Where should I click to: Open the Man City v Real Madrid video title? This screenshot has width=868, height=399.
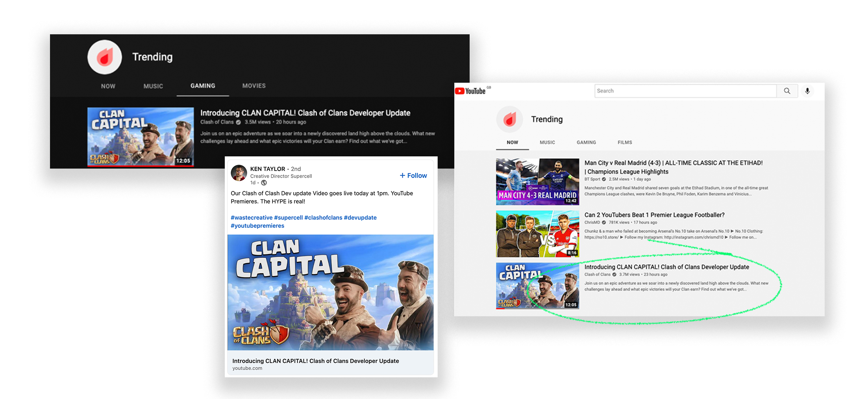[674, 163]
